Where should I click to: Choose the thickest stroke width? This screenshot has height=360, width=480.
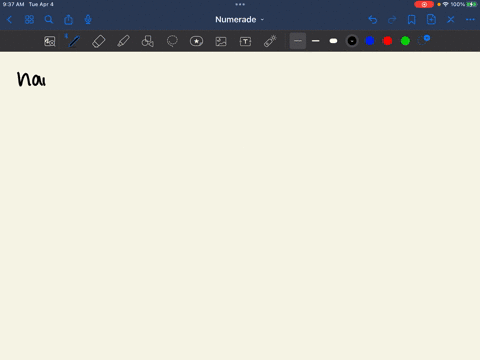pyautogui.click(x=333, y=41)
